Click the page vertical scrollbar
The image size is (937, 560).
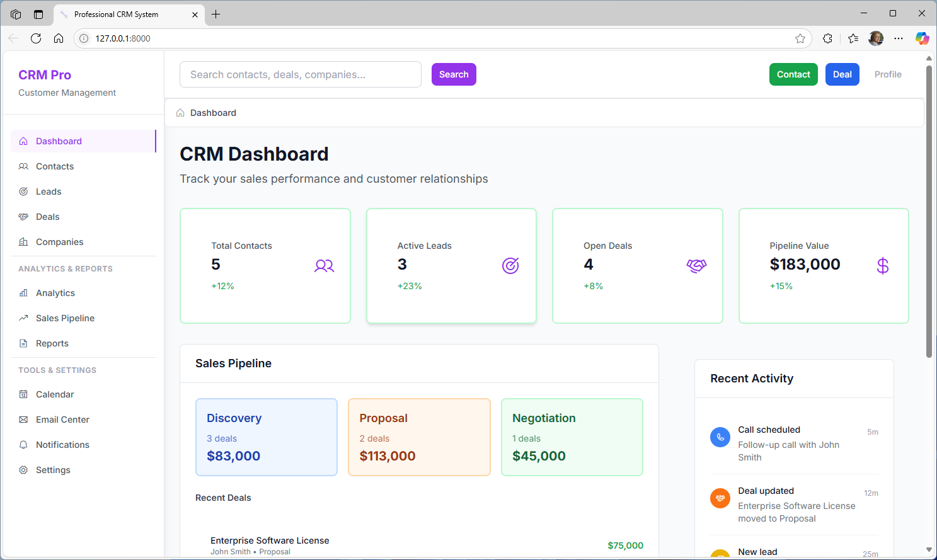929,211
